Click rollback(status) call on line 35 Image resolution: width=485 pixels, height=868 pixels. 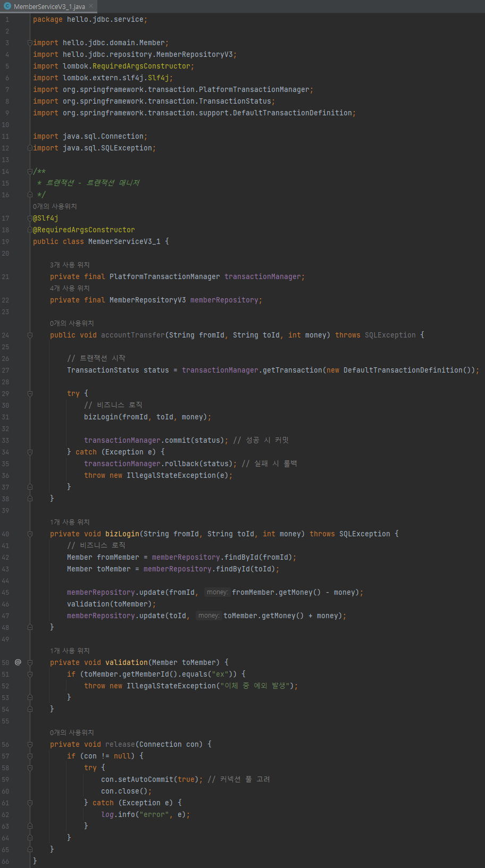coord(201,464)
